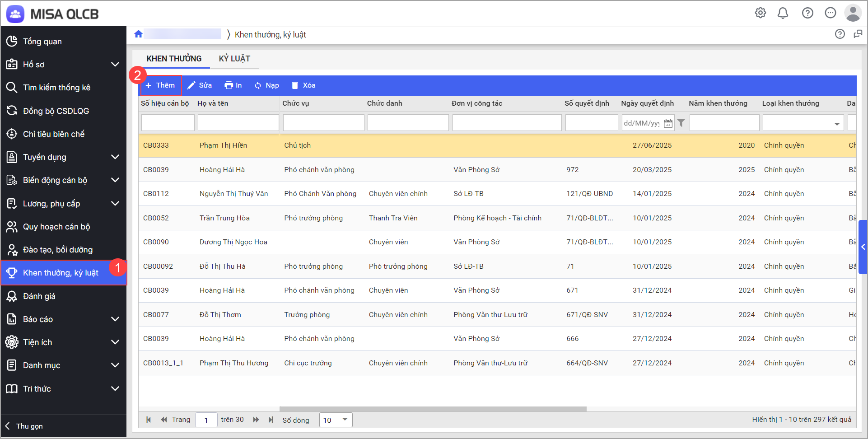This screenshot has height=439, width=868.
Task: Go to home via breadcrumb house icon
Action: click(x=138, y=34)
